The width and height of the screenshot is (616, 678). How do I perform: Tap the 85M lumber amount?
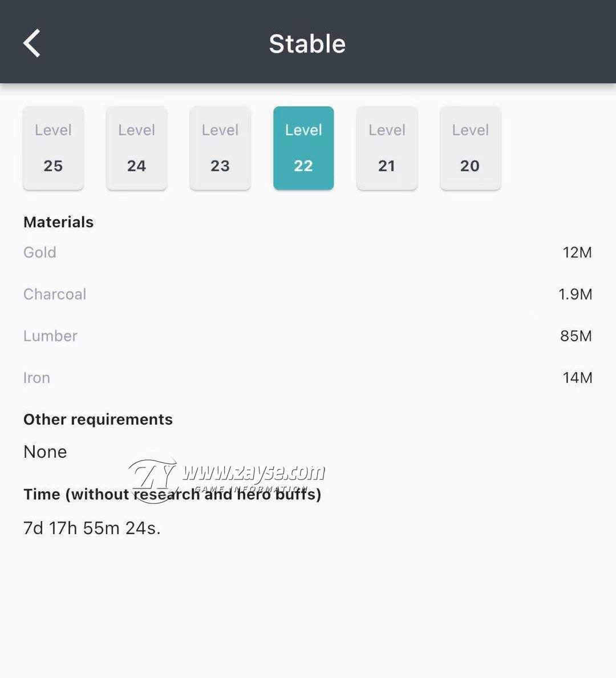(x=576, y=336)
